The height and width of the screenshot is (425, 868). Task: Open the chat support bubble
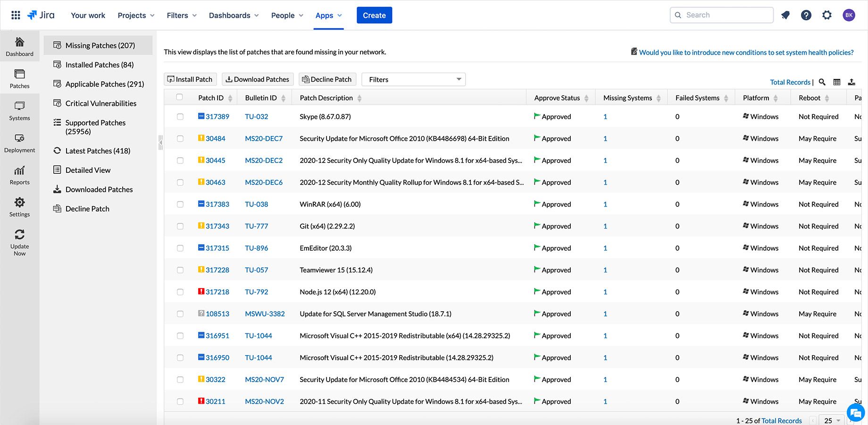(x=855, y=413)
